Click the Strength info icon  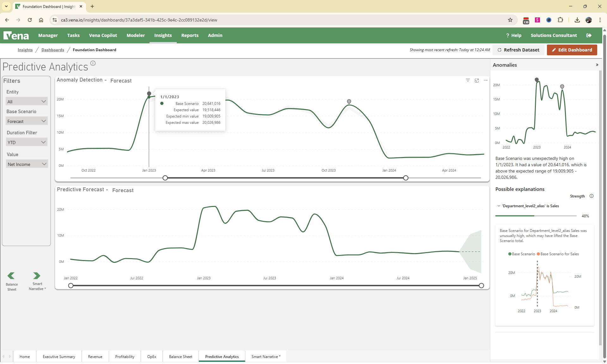pos(592,196)
